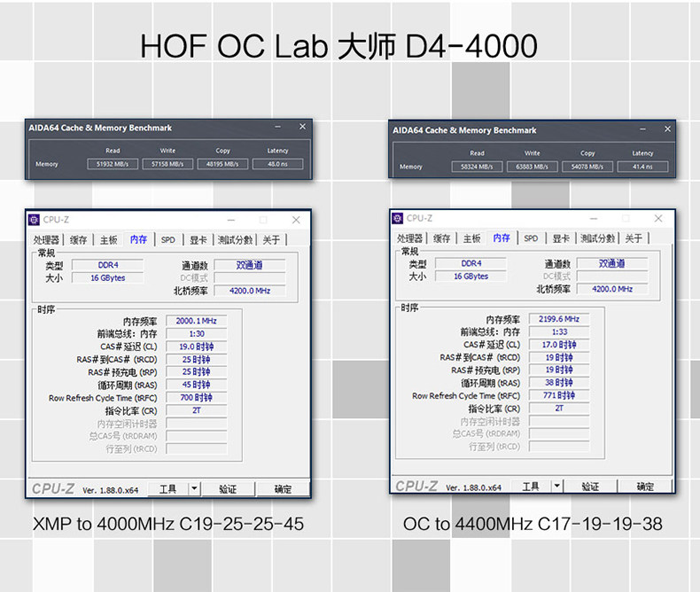This screenshot has height=592, width=700.
Task: Click CPU-Z app icon in left window
Action: 34,220
